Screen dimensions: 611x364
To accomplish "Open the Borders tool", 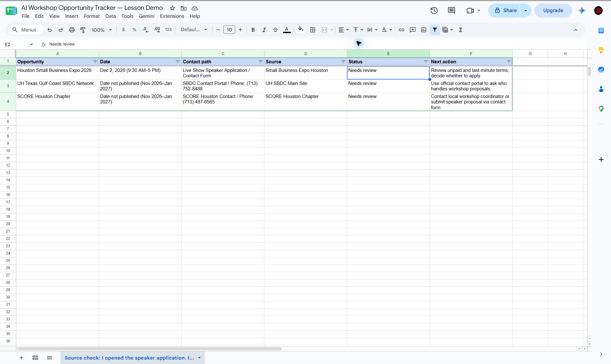I will [313, 30].
